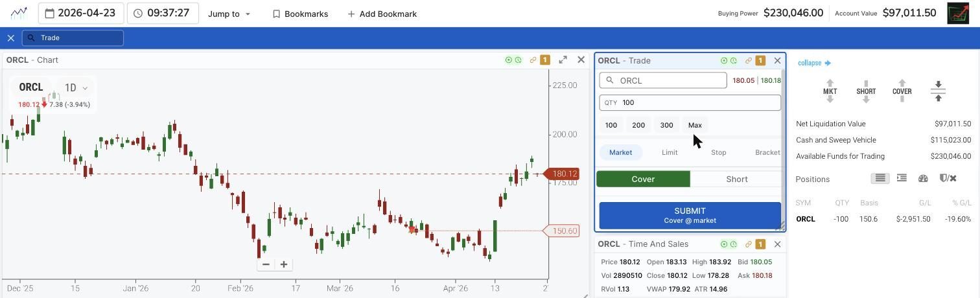Click the link icon in Time And Sales header

748,244
